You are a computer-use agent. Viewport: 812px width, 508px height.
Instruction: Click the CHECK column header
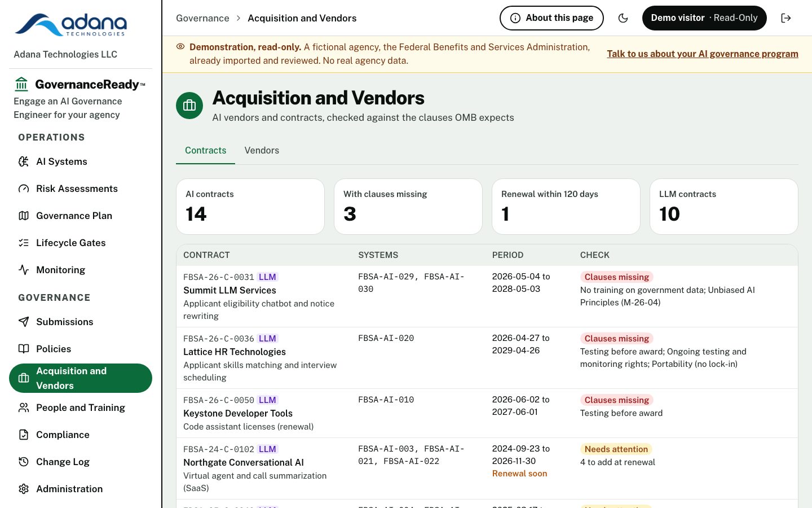pyautogui.click(x=595, y=255)
